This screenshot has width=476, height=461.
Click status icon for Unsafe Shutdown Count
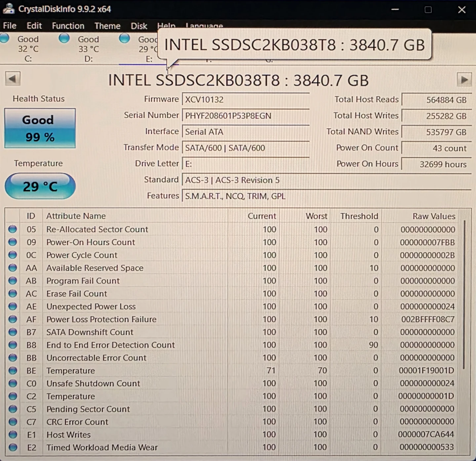(13, 383)
